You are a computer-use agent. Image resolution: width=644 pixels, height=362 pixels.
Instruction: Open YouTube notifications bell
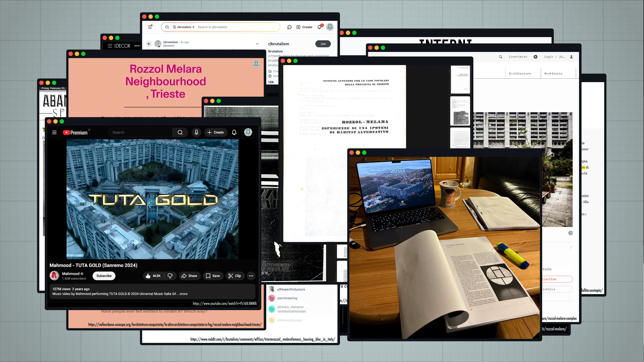coord(234,132)
